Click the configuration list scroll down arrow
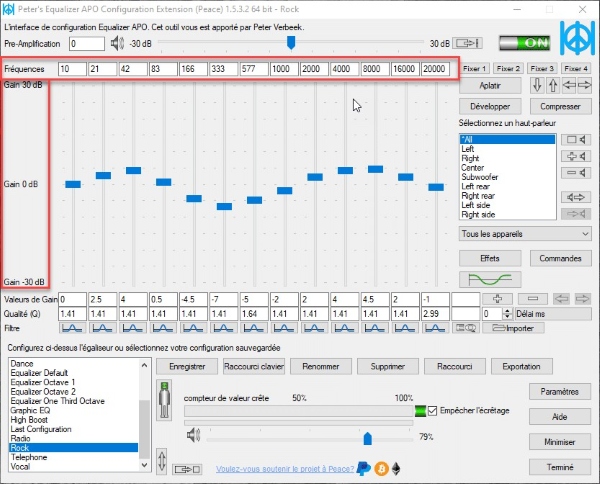This screenshot has width=600, height=484. click(145, 465)
